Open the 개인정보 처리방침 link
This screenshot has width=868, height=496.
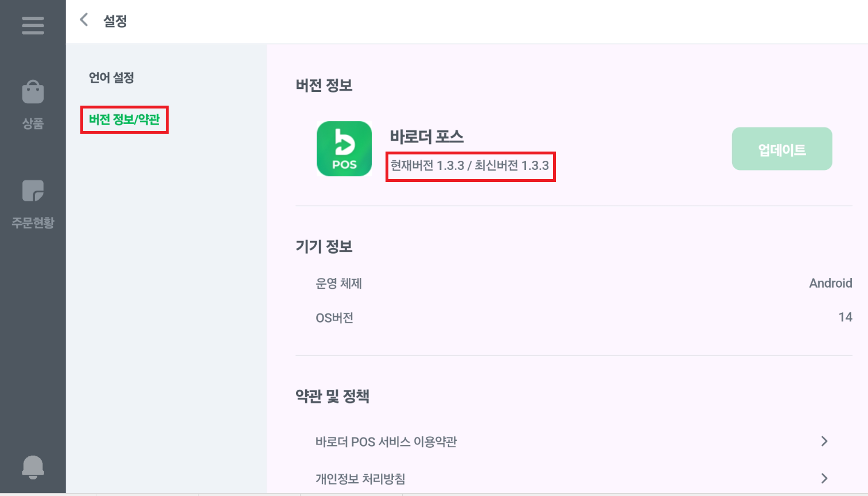point(360,478)
